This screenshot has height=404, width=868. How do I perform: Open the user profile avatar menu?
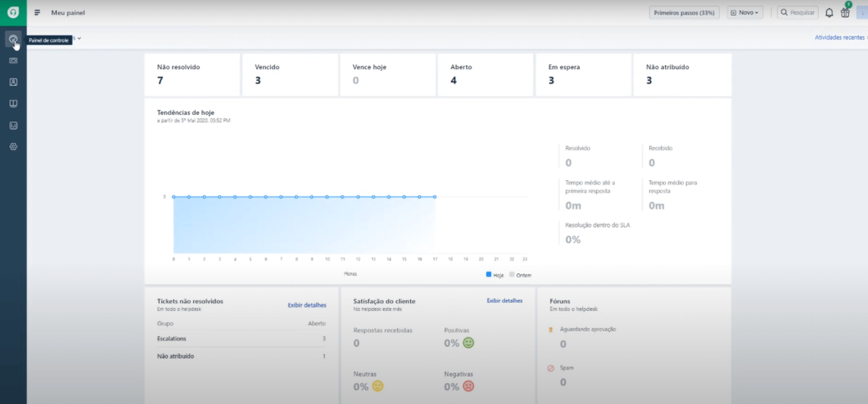(x=862, y=13)
